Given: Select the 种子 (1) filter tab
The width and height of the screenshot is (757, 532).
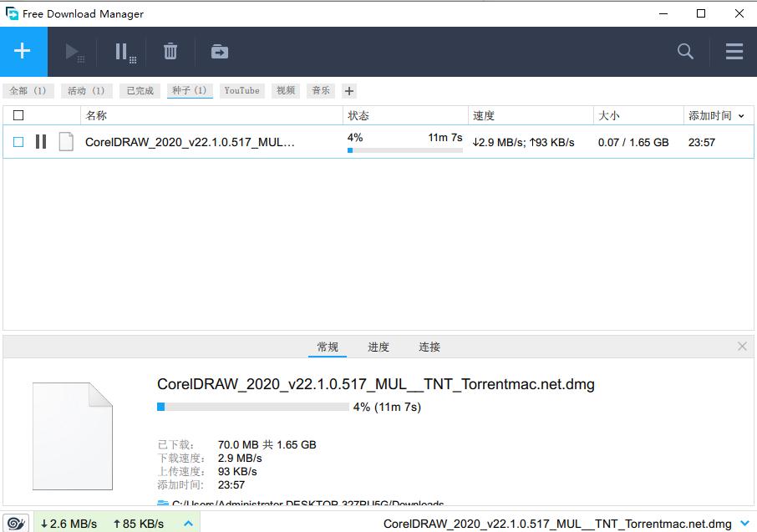Looking at the screenshot, I should pos(190,91).
